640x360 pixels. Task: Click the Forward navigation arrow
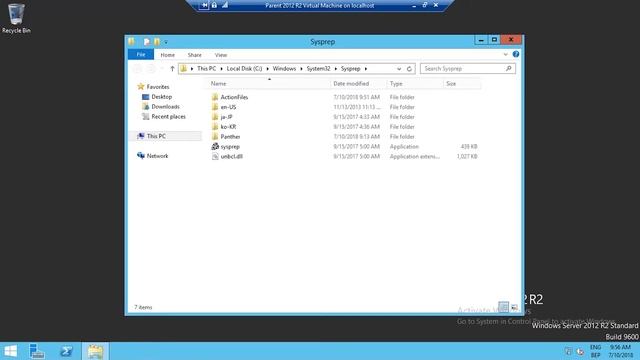[x=151, y=69]
